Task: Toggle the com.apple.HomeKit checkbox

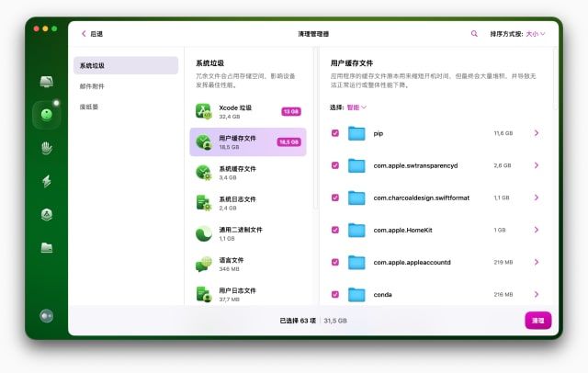Action: 335,230
